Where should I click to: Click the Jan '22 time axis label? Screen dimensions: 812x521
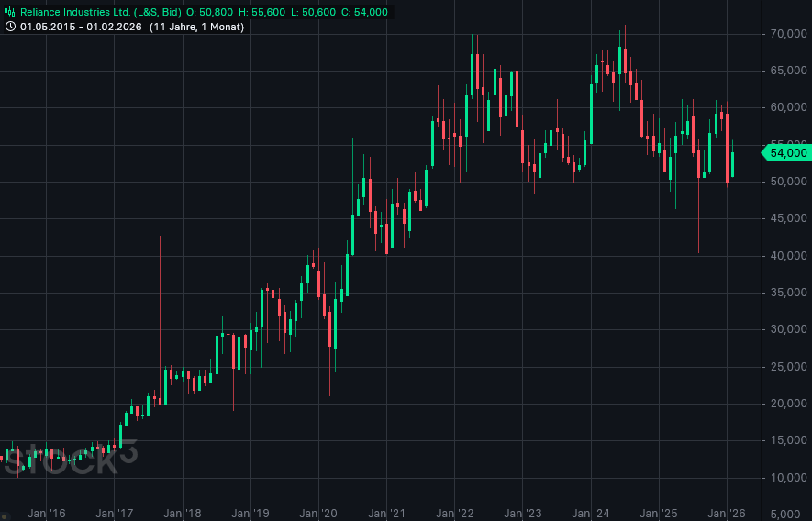click(454, 514)
